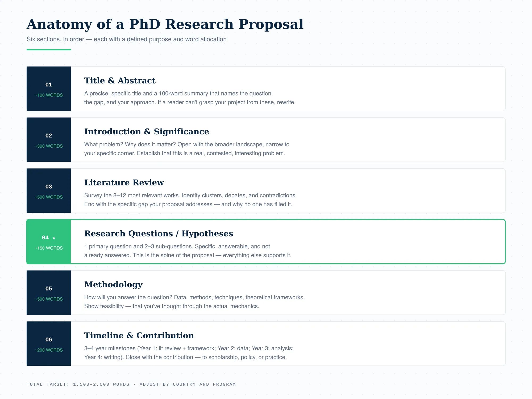
Task: Click description starting 'What problem? Why does it matter?'
Action: click(x=187, y=144)
